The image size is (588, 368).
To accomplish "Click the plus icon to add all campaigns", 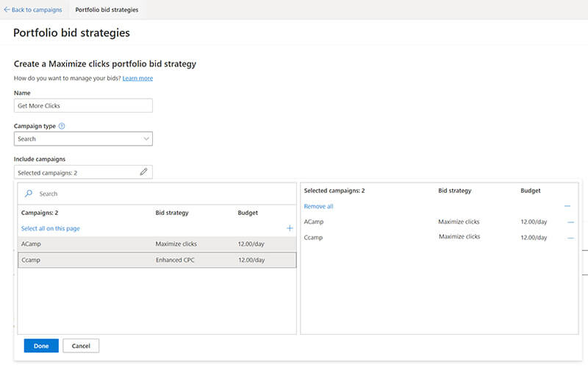I will 290,228.
